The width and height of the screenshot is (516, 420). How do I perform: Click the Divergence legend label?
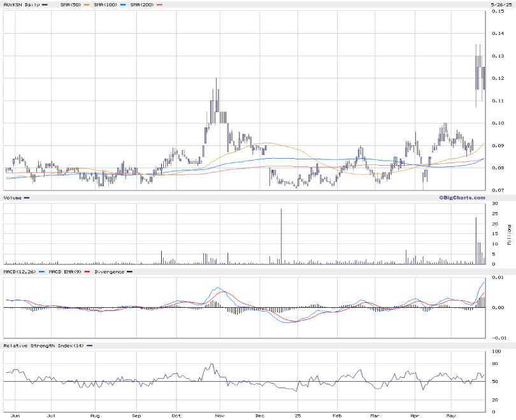pyautogui.click(x=108, y=272)
